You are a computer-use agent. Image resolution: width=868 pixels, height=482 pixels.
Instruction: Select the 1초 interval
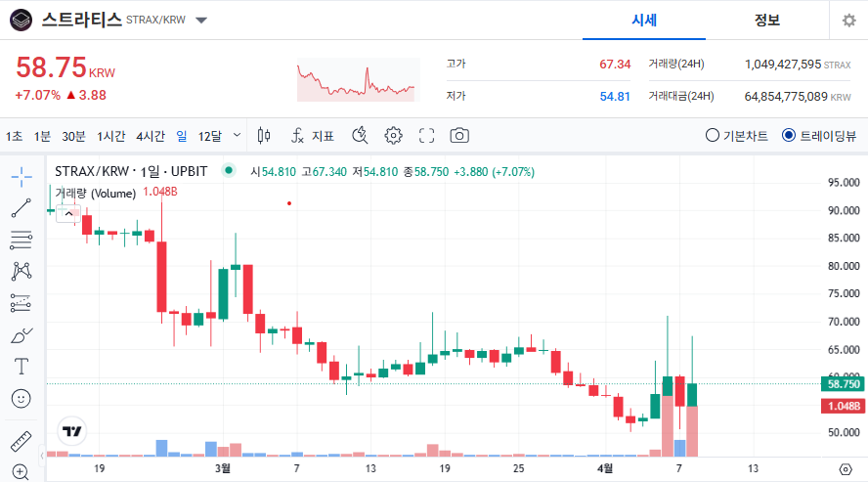[15, 136]
